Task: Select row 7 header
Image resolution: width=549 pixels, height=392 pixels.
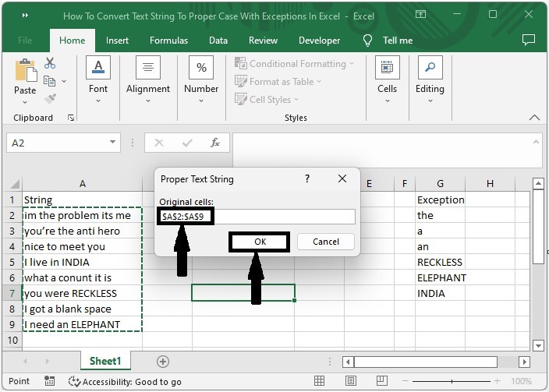Action: pyautogui.click(x=12, y=293)
